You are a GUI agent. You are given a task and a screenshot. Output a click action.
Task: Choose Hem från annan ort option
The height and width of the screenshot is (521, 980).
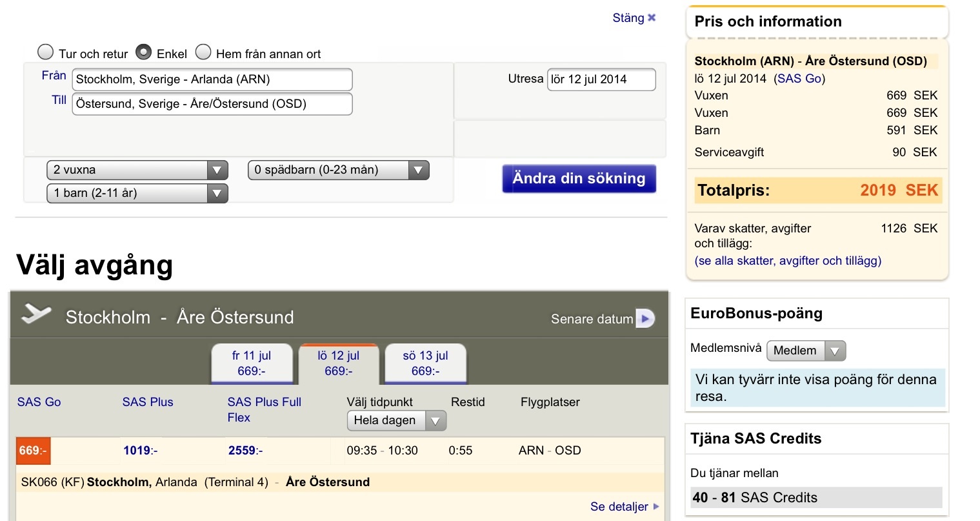click(203, 52)
